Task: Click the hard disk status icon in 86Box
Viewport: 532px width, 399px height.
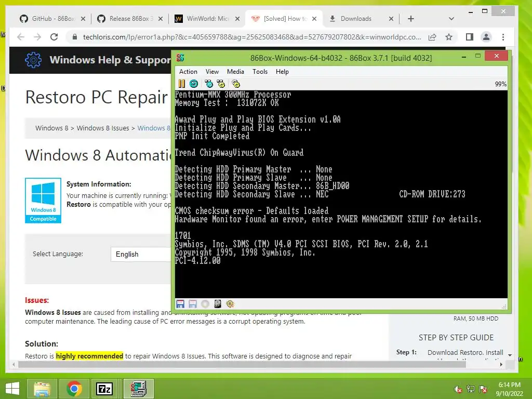Action: click(218, 303)
